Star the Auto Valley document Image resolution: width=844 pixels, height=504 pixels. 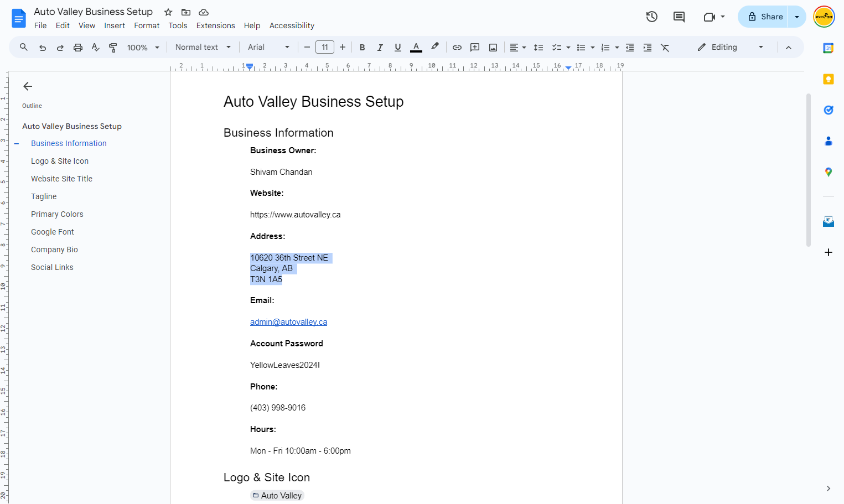pos(168,12)
